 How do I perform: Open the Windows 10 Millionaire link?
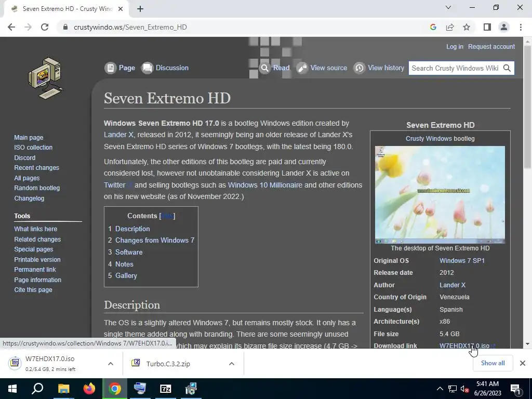(x=265, y=185)
